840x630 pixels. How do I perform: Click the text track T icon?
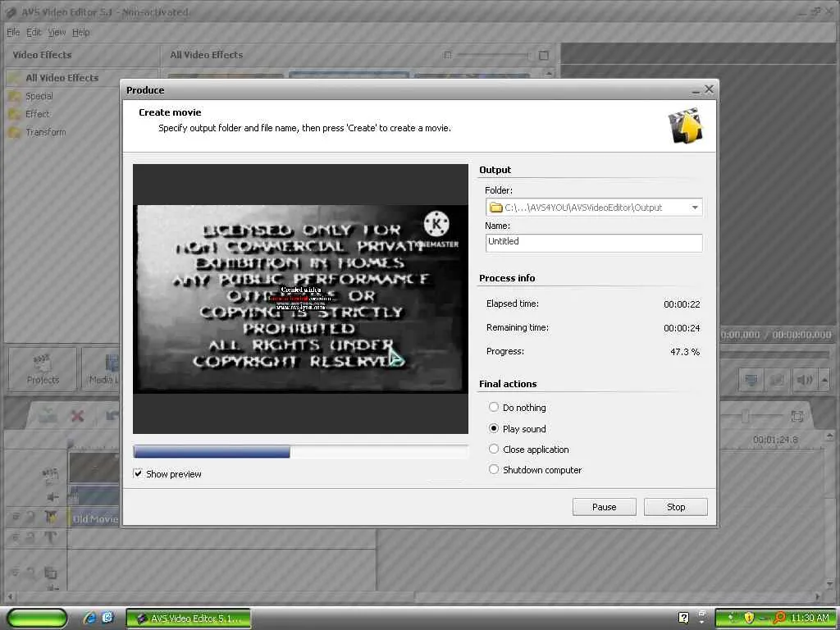51,536
